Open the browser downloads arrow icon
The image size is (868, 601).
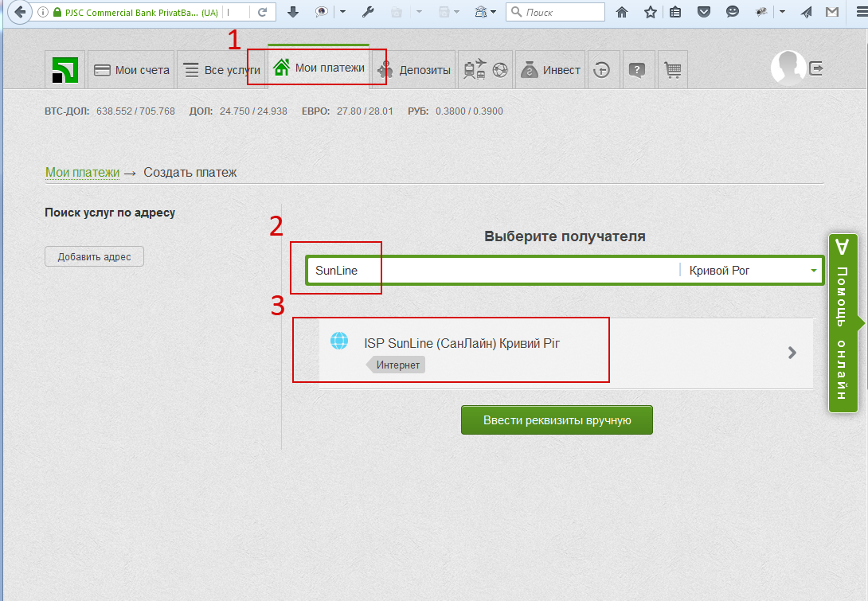point(293,12)
